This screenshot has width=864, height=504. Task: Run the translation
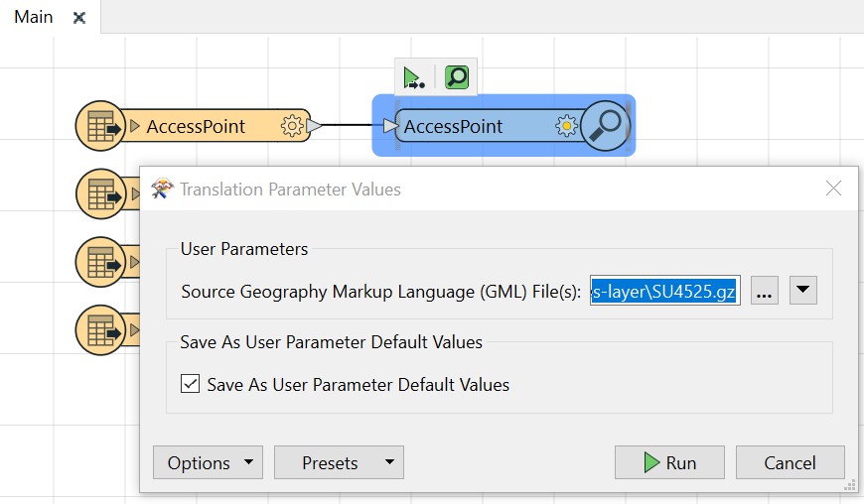pos(669,462)
